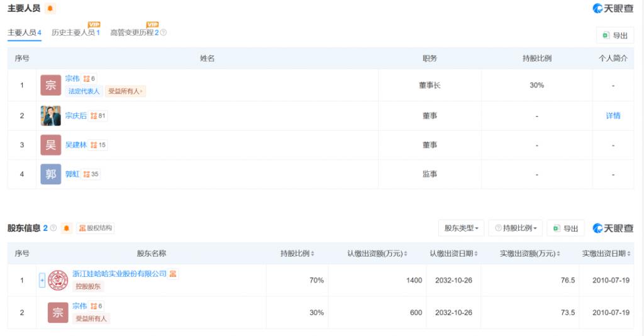Click 导出 button in 主要人员 section
This screenshot has height=336, width=644.
(x=614, y=35)
